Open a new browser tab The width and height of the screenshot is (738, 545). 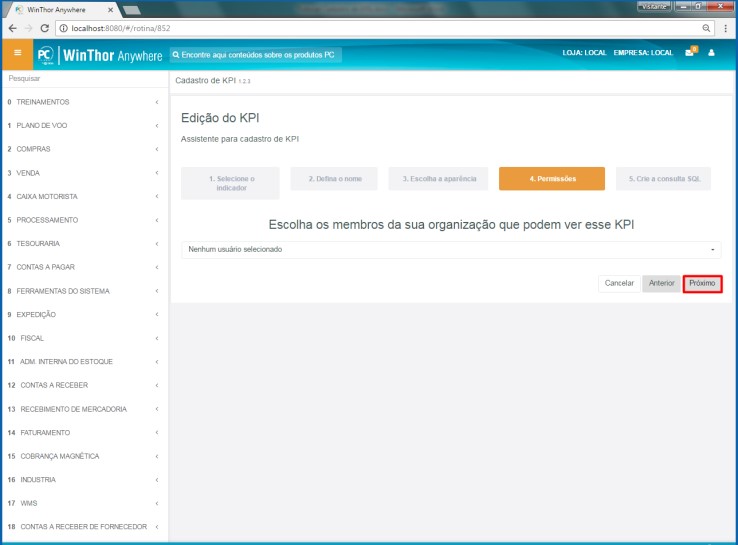tap(131, 10)
